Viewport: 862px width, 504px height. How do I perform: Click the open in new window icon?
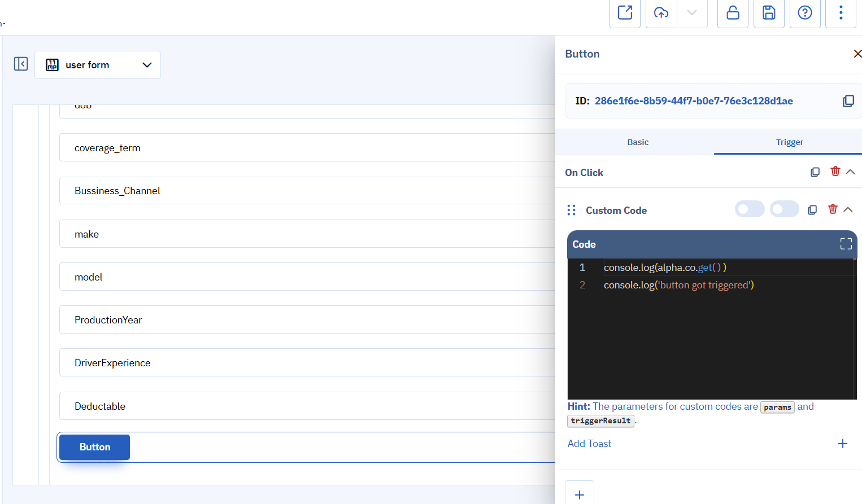[x=625, y=12]
